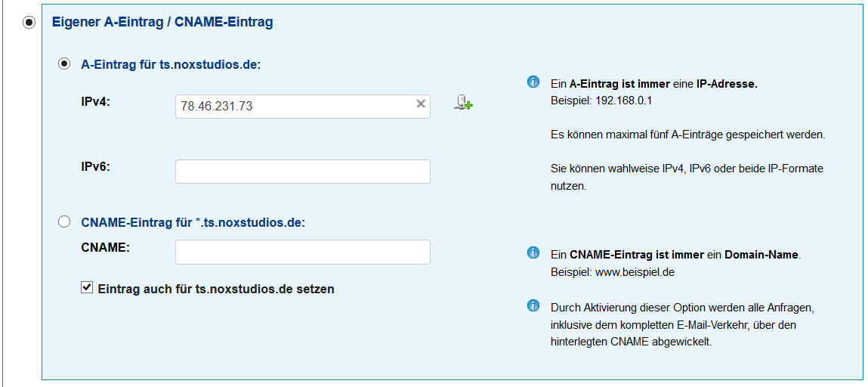This screenshot has height=387, width=868.
Task: Focus the IPv4 field containing 78.46.231.73
Action: pos(295,107)
